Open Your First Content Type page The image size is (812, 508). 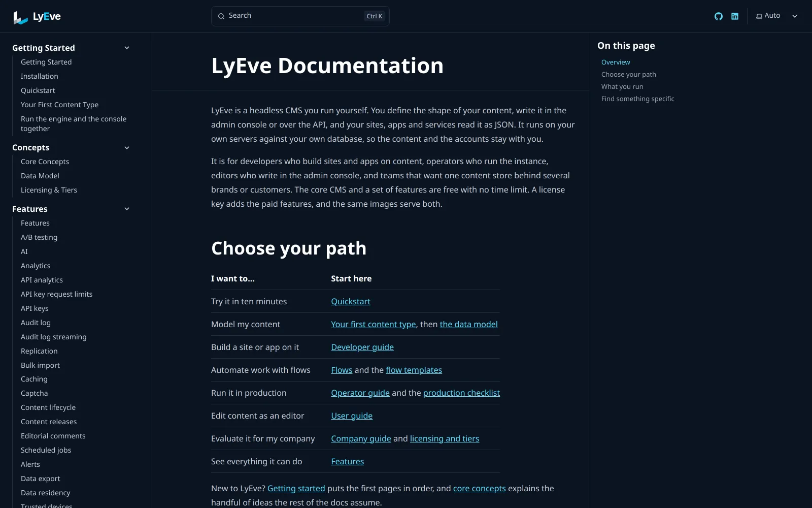click(60, 105)
